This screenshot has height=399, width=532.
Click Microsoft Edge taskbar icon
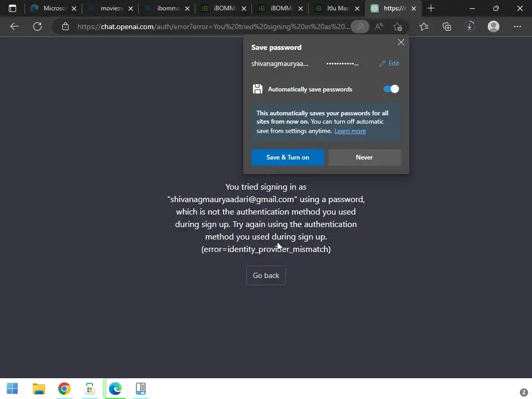(x=115, y=389)
